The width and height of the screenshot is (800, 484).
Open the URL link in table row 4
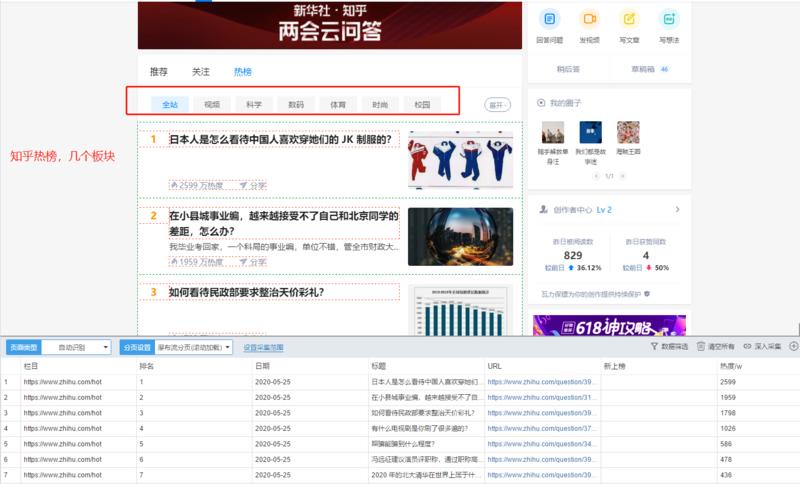pos(541,428)
